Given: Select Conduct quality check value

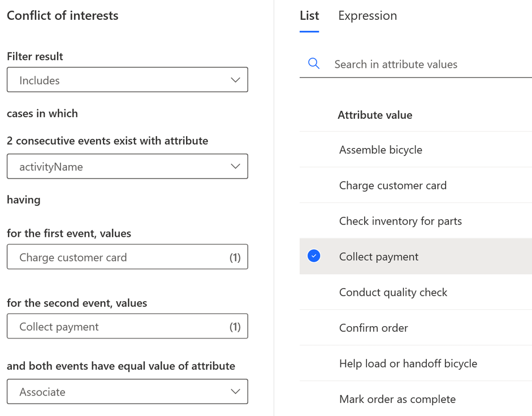Looking at the screenshot, I should (393, 292).
